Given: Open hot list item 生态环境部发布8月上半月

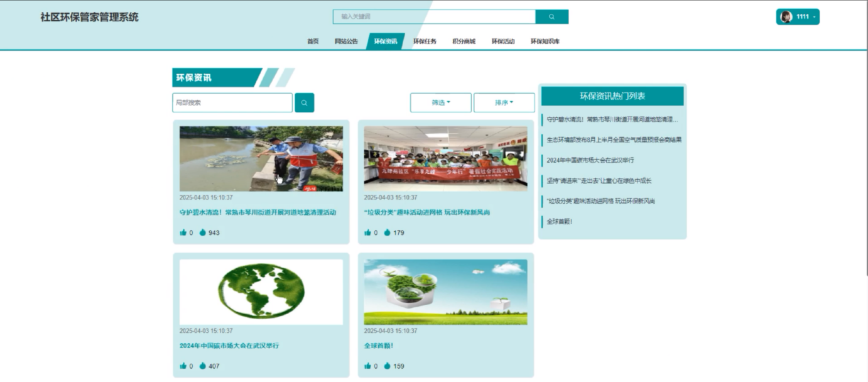Looking at the screenshot, I should 614,139.
